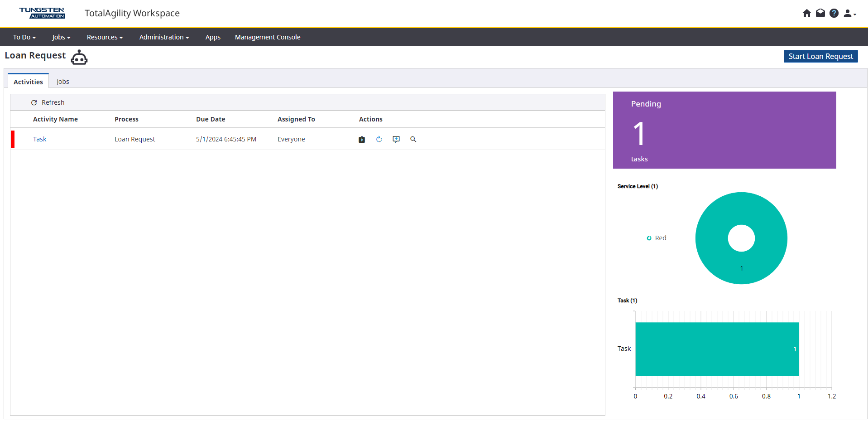
Task: Open the help question mark icon
Action: coord(834,13)
